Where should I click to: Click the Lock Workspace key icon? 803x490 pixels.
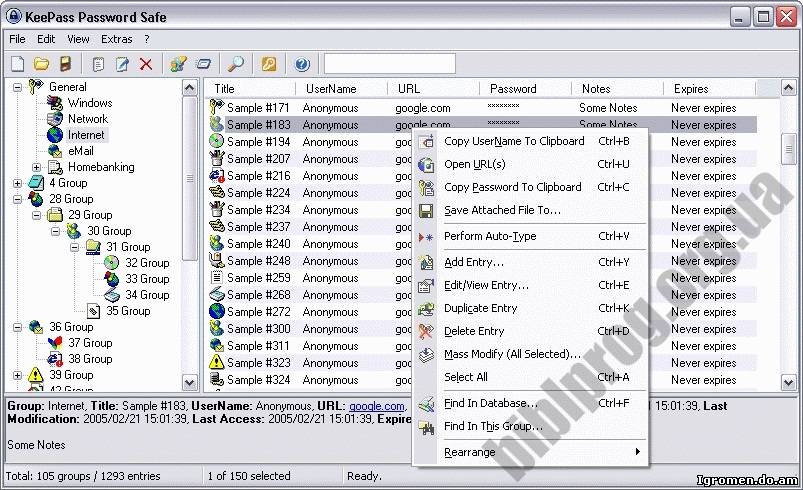pos(269,64)
